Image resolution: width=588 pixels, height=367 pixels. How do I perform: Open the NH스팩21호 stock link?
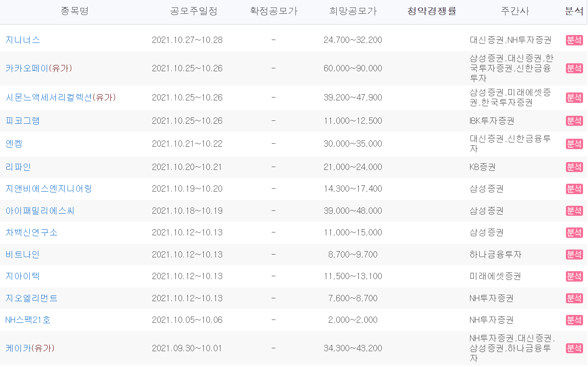point(28,320)
